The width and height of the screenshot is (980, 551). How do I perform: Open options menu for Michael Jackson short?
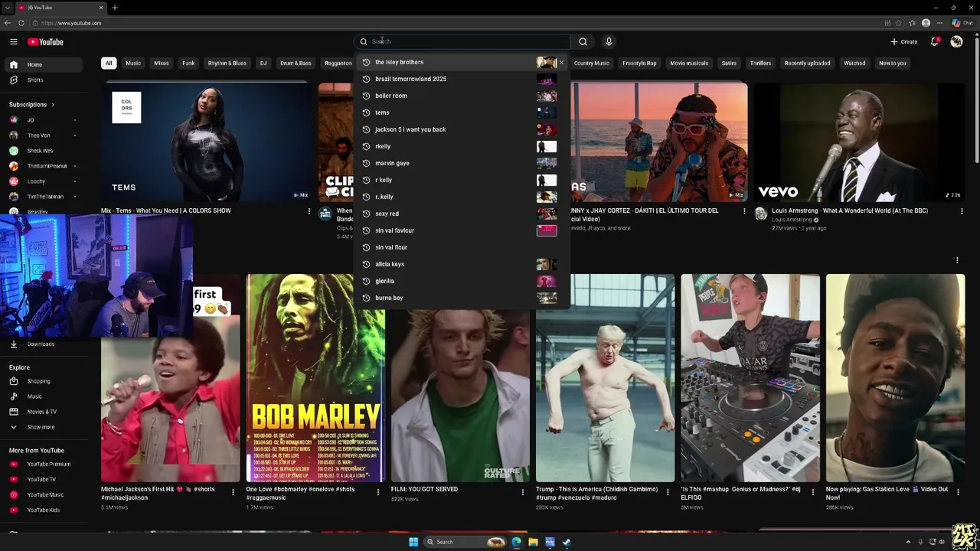(x=233, y=492)
